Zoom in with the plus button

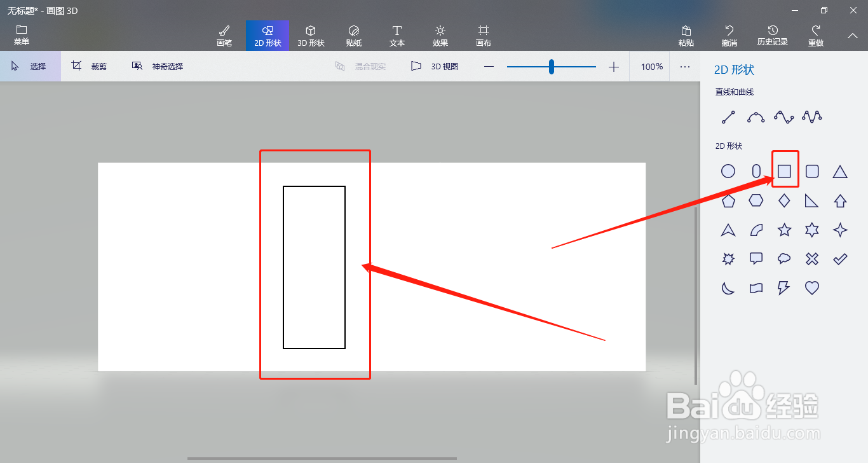(613, 67)
